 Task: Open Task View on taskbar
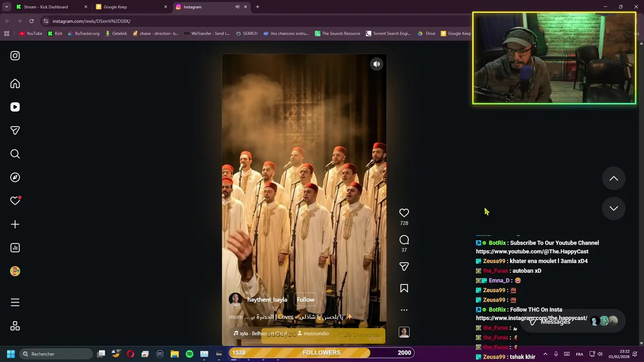(101, 354)
